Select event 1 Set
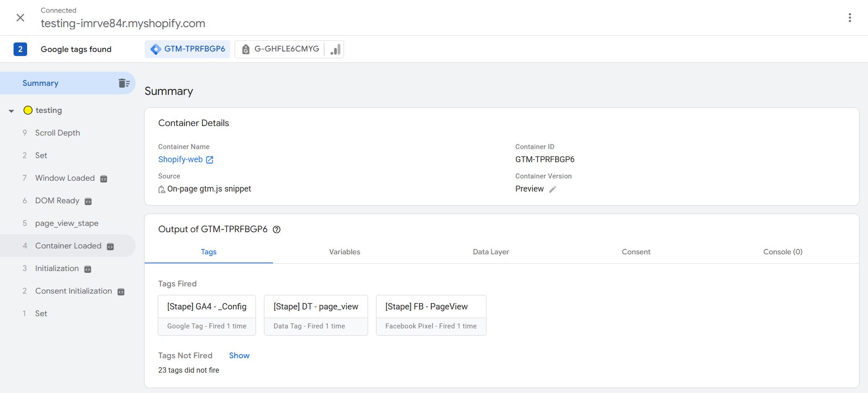This screenshot has height=393, width=868. click(x=68, y=313)
